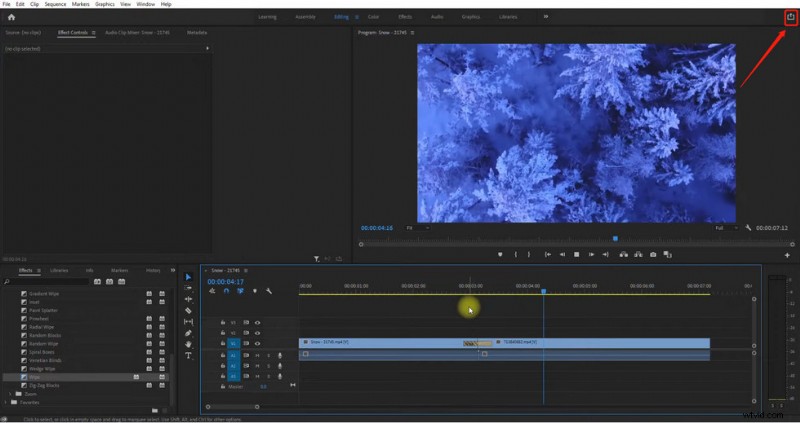Open the Window menu
The width and height of the screenshot is (800, 423).
(x=145, y=4)
